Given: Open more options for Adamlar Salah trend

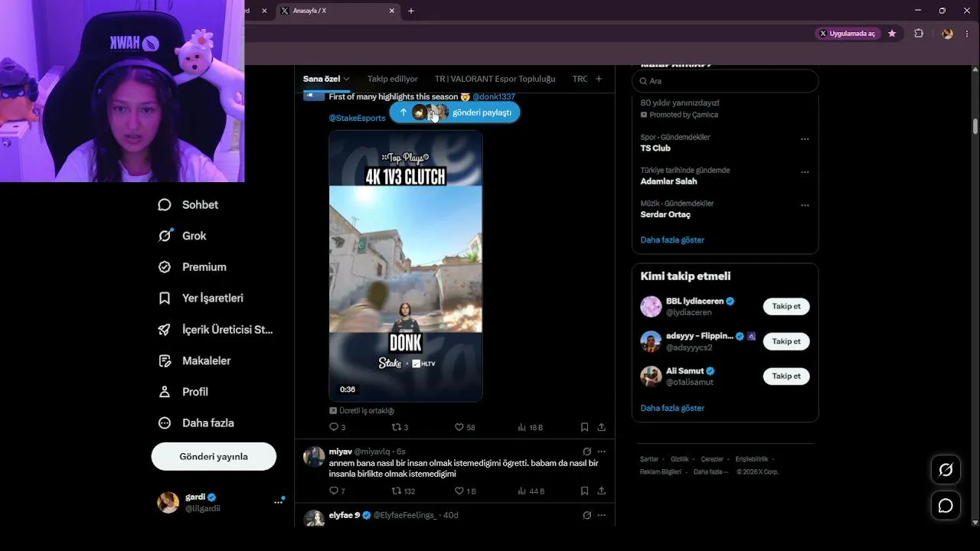Looking at the screenshot, I should click(x=805, y=172).
